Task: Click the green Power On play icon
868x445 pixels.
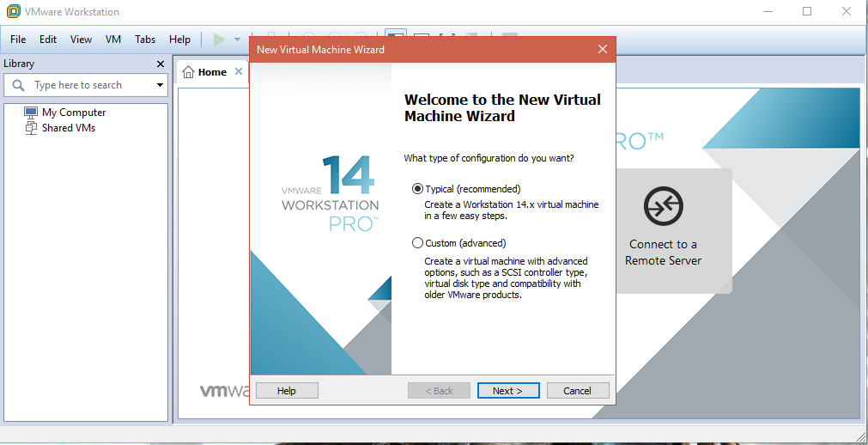Action: (219, 40)
